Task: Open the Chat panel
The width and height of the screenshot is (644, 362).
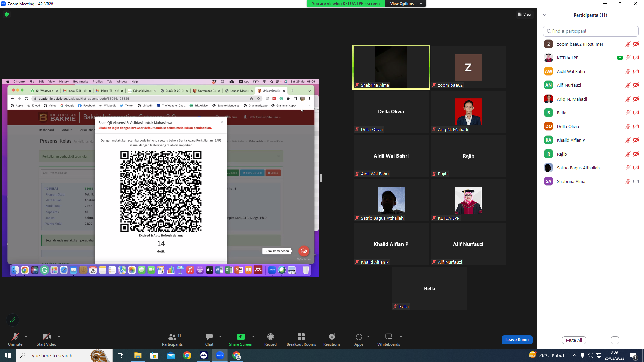Action: pos(209,339)
